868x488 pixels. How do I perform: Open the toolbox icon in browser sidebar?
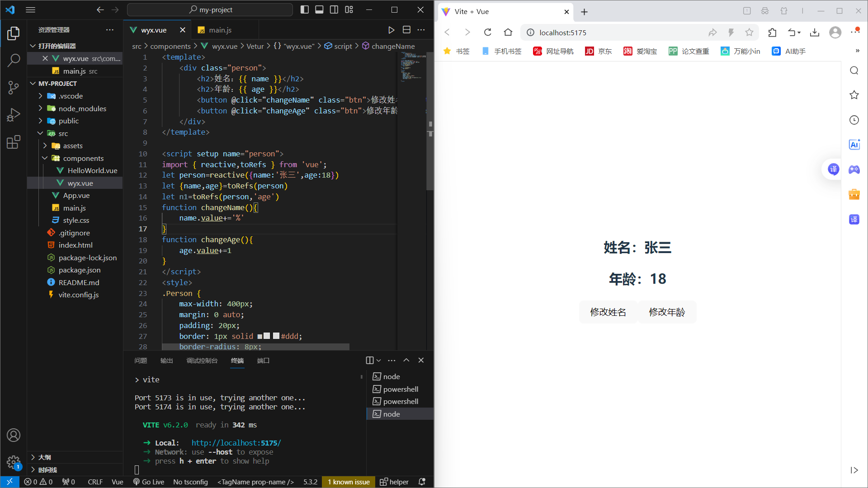pos(854,194)
